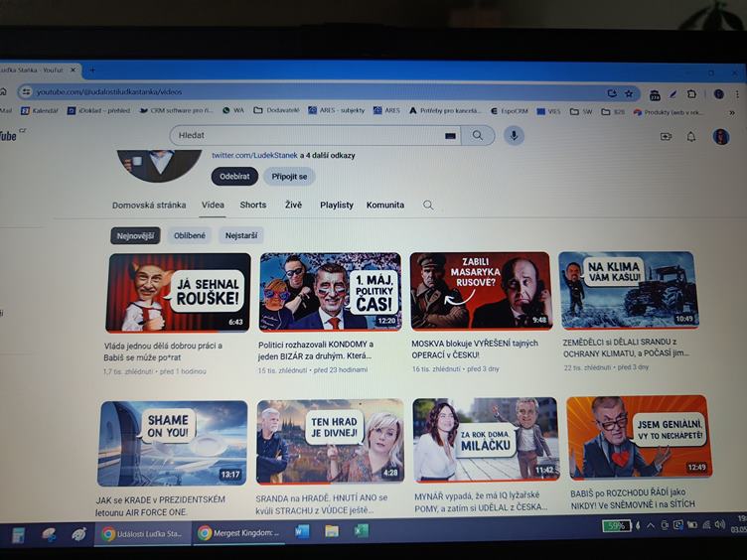Open Word from the Windows taskbar

click(302, 532)
